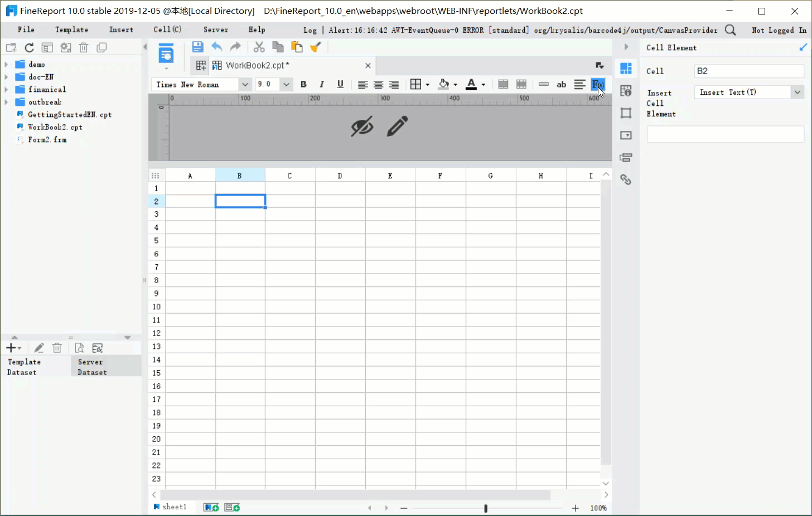Open the Times New Roman font dropdown

coord(245,84)
